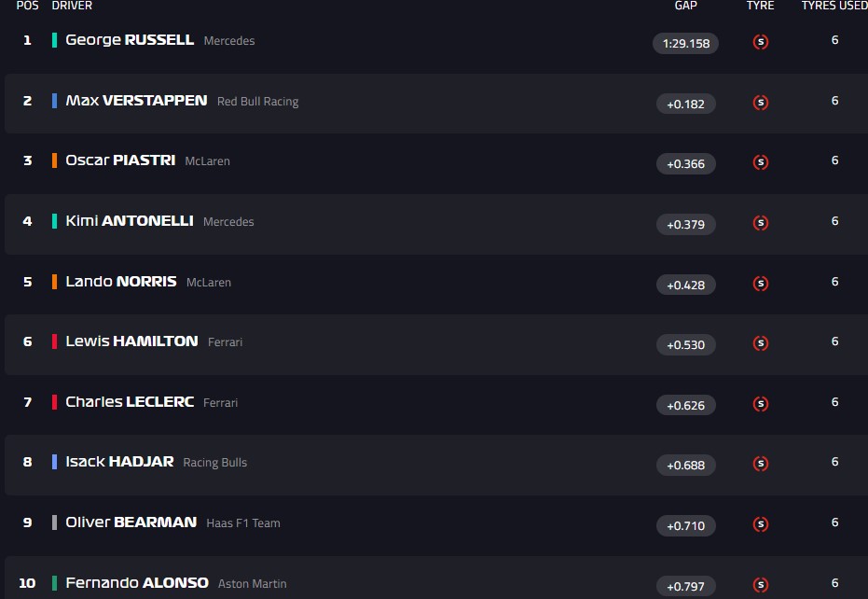Click the soft tyre icon for Oscar Piastri
Image resolution: width=868 pixels, height=599 pixels.
point(761,162)
